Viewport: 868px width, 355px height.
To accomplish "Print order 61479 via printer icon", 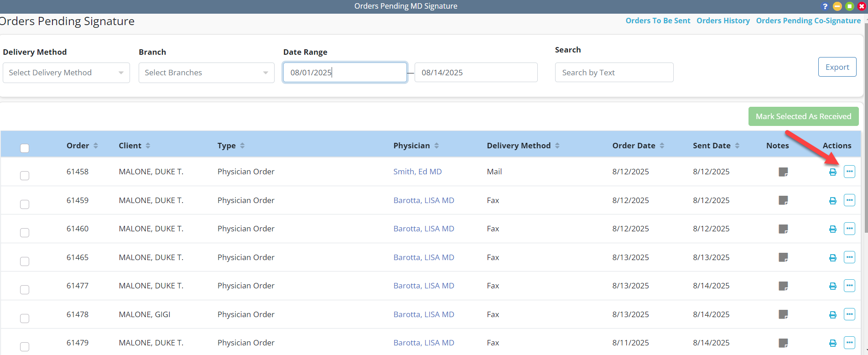I will point(832,343).
